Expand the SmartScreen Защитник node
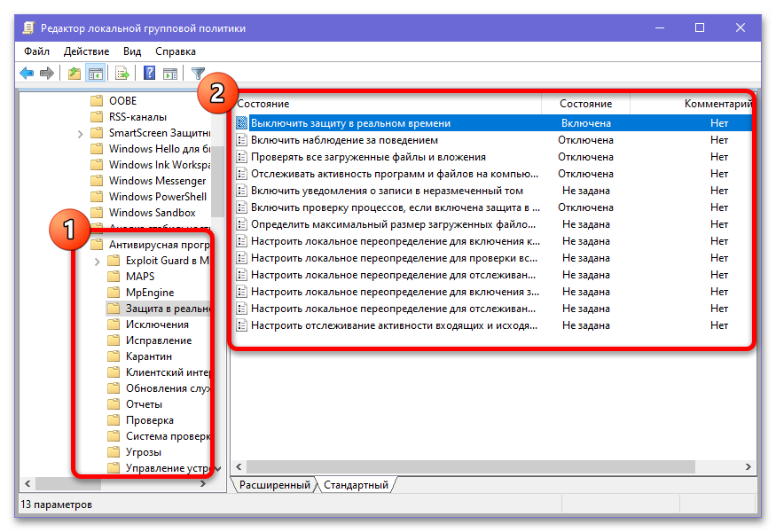The height and width of the screenshot is (532, 776). [80, 134]
